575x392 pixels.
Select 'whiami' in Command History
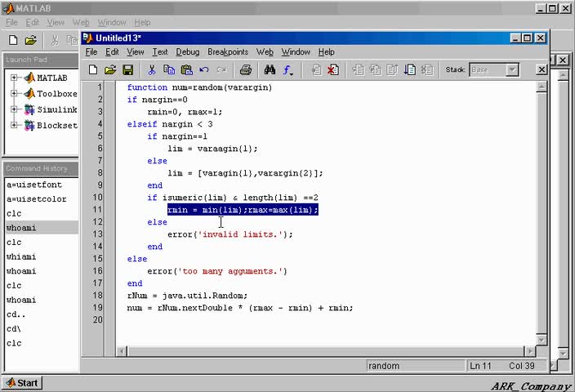tap(21, 256)
